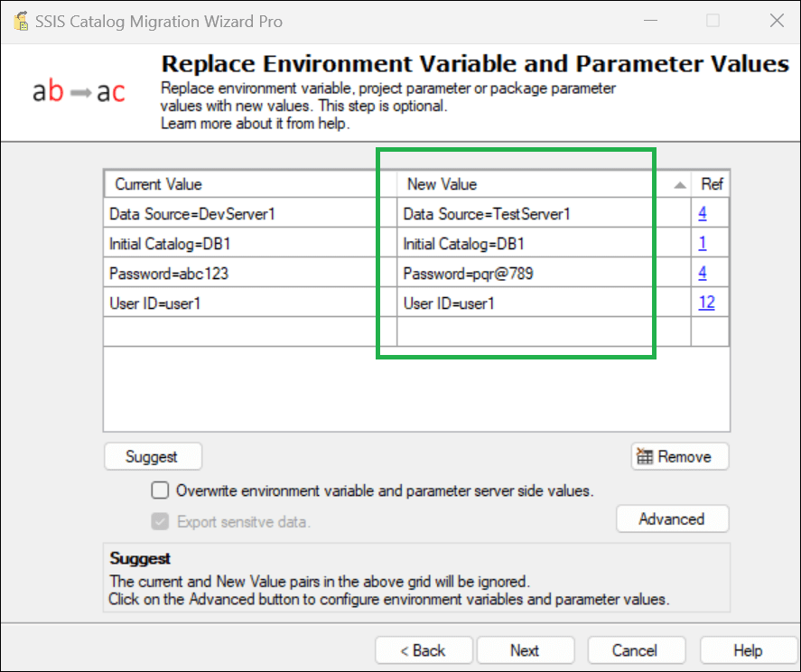
Task: Click the sort arrow in New Value header
Action: 679,185
